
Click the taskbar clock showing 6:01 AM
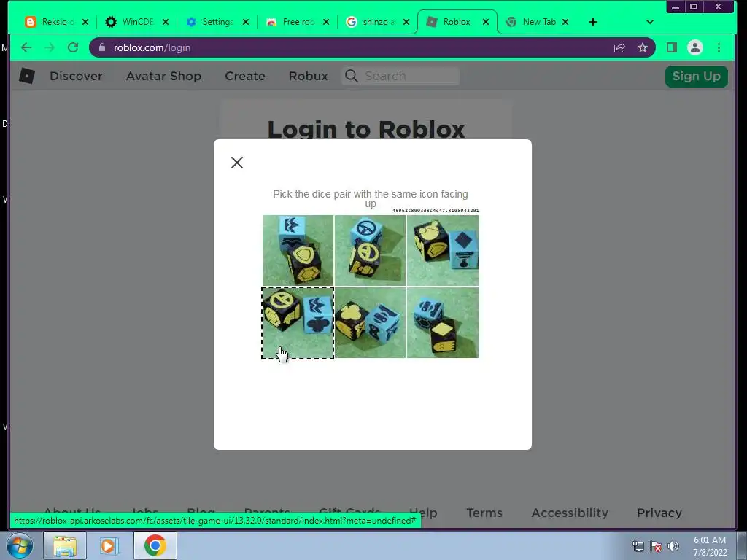tap(710, 546)
